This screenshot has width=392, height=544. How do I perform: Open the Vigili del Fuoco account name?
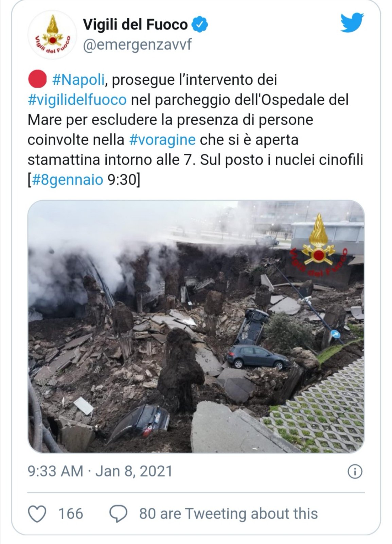pyautogui.click(x=135, y=24)
